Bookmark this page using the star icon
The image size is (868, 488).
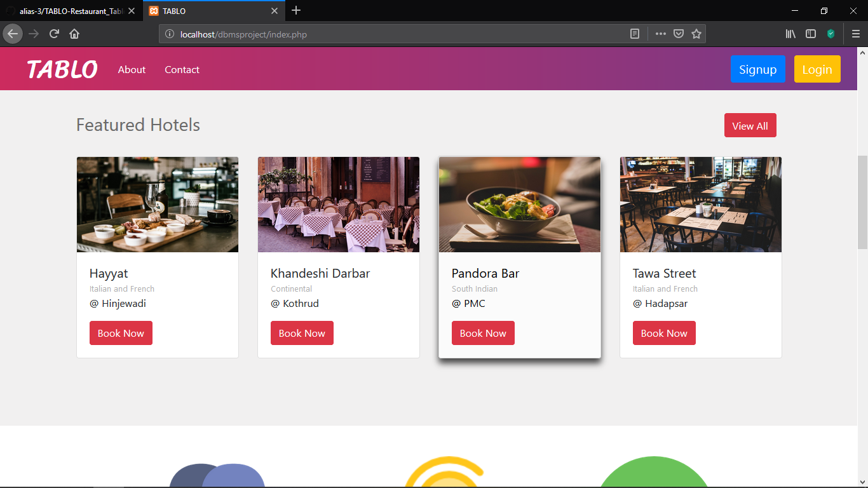click(696, 34)
